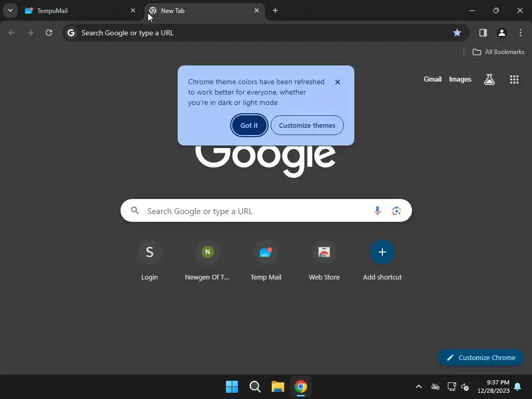Click the Google icon in address bar
The width and height of the screenshot is (532, 399).
pyautogui.click(x=71, y=33)
